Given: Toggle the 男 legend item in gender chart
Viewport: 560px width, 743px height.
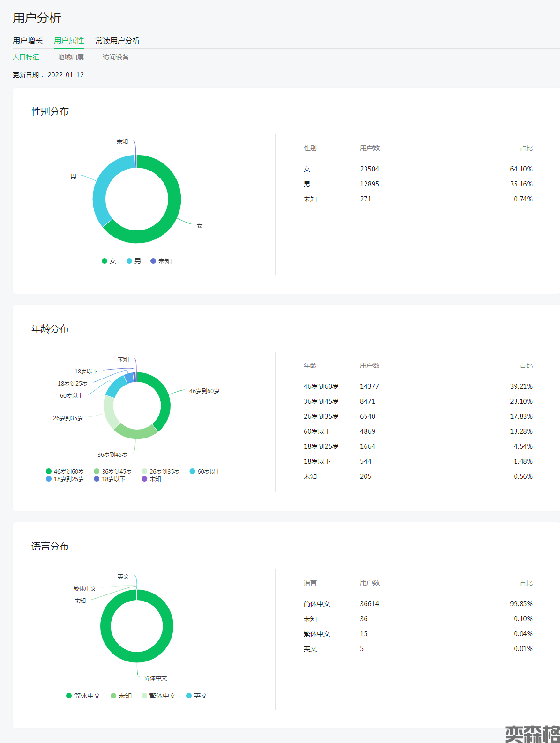Looking at the screenshot, I should tap(134, 261).
